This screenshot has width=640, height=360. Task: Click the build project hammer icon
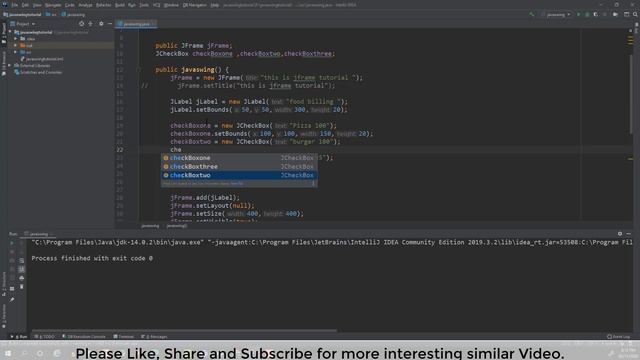point(531,14)
